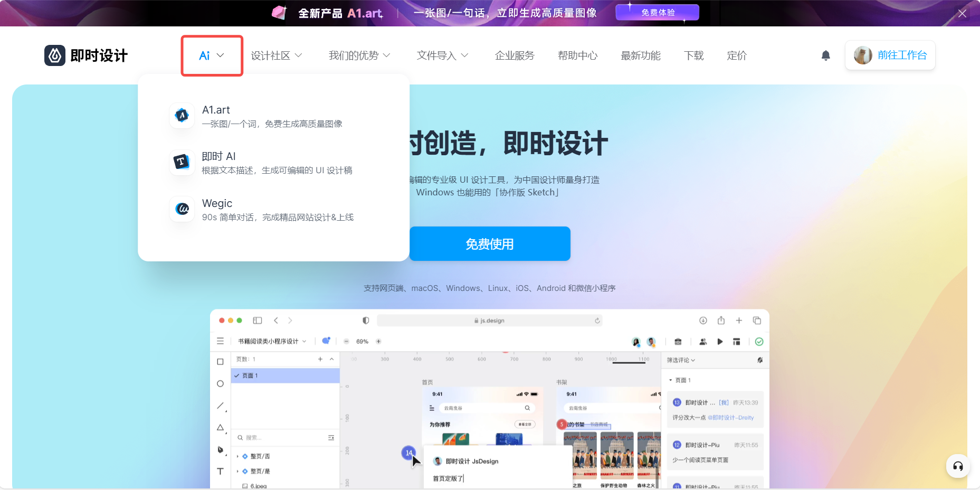The height and width of the screenshot is (490, 980).
Task: Select the triangle shape tool
Action: click(221, 428)
